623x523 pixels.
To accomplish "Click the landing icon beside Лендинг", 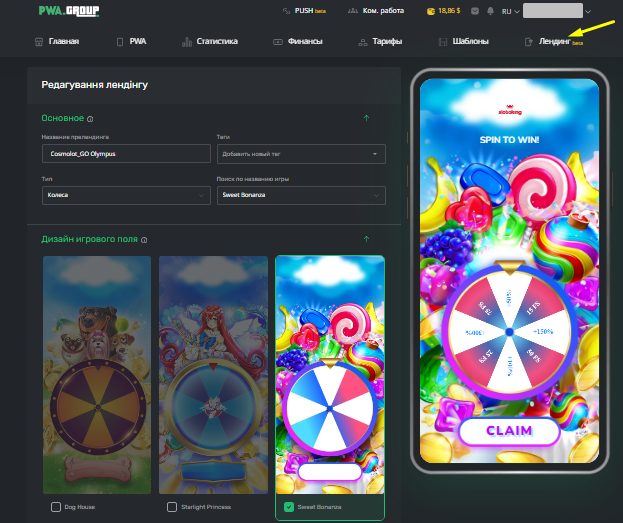I will click(x=528, y=42).
